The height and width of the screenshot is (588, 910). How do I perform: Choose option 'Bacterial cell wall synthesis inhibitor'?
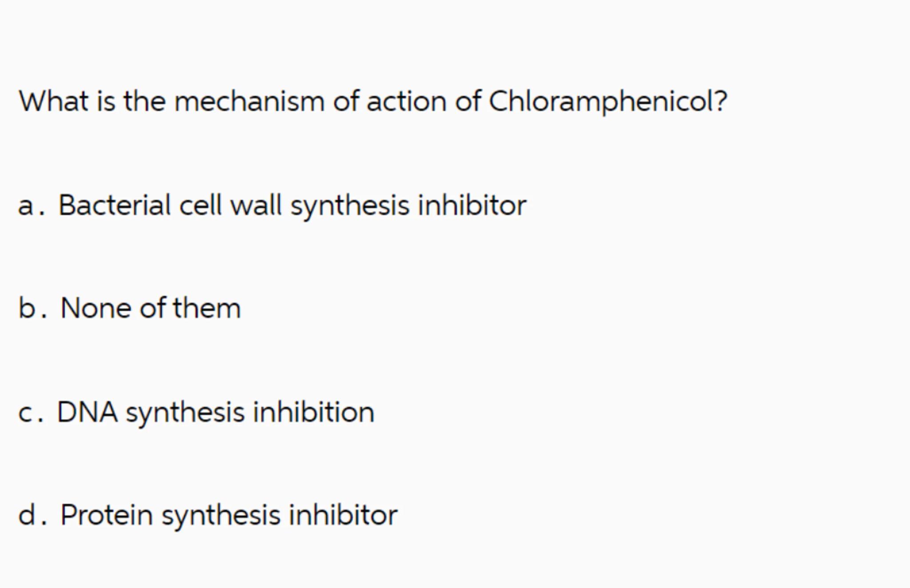292,206
